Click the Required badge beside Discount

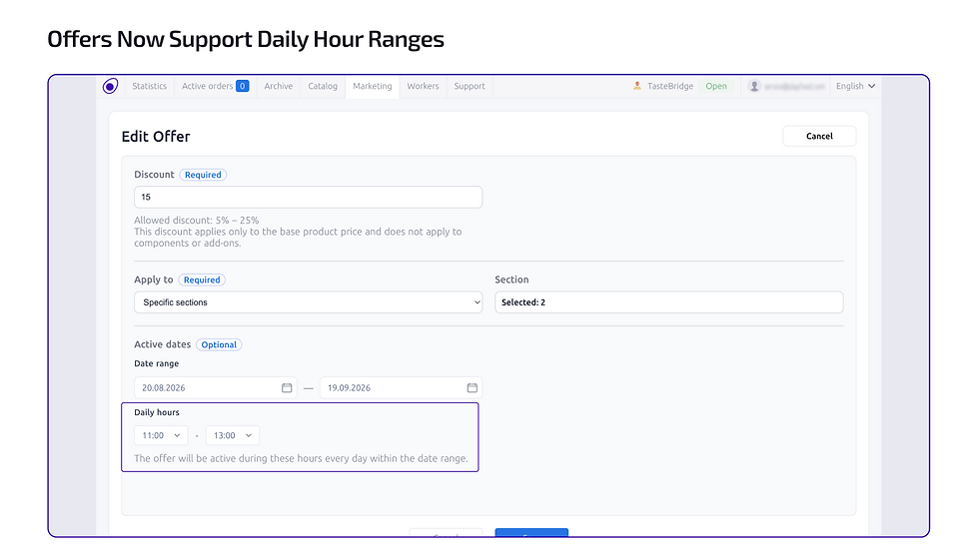203,175
